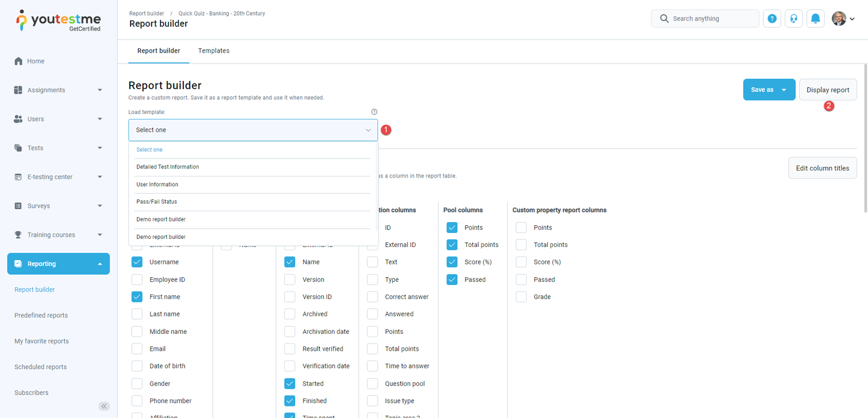Image resolution: width=868 pixels, height=418 pixels.
Task: Switch to the Templates tab
Action: [x=213, y=51]
